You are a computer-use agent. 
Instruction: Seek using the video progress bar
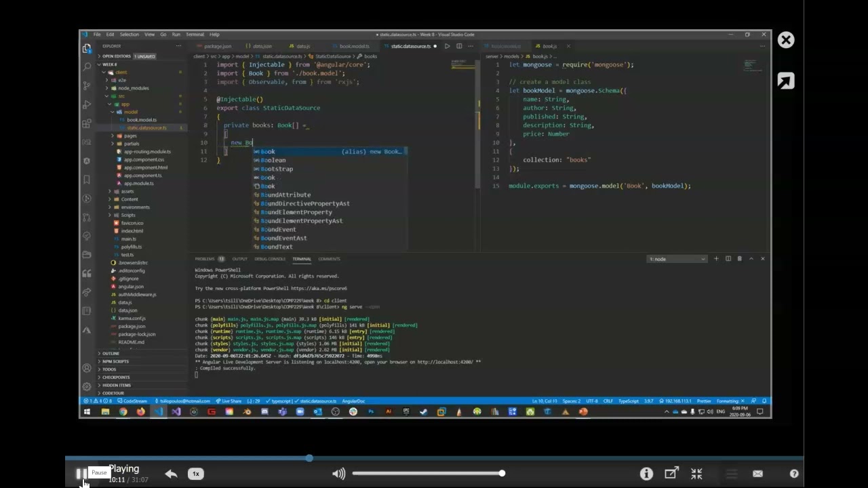pos(434,459)
